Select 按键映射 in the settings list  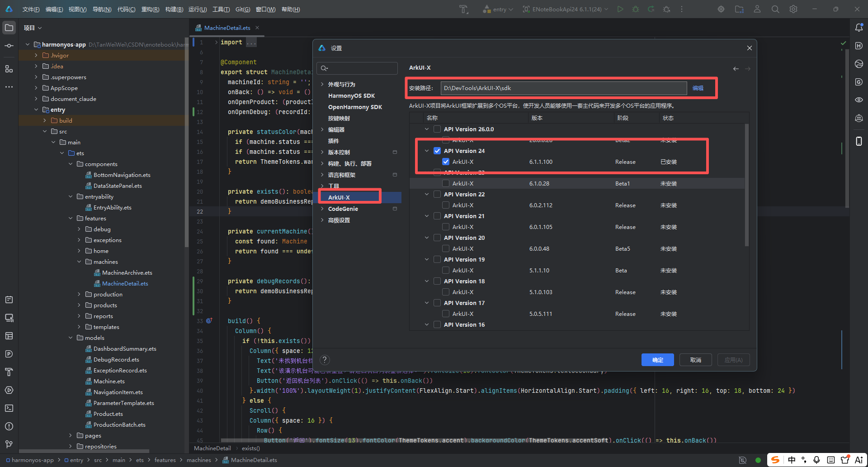coord(339,118)
